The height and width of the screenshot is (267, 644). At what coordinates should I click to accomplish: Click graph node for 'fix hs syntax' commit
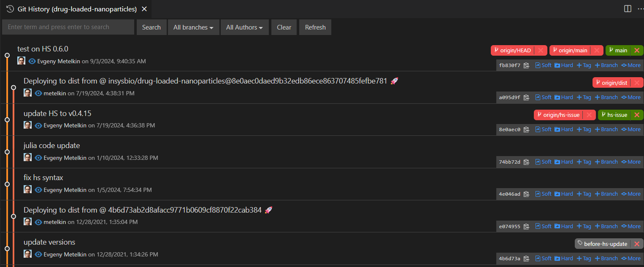7,184
